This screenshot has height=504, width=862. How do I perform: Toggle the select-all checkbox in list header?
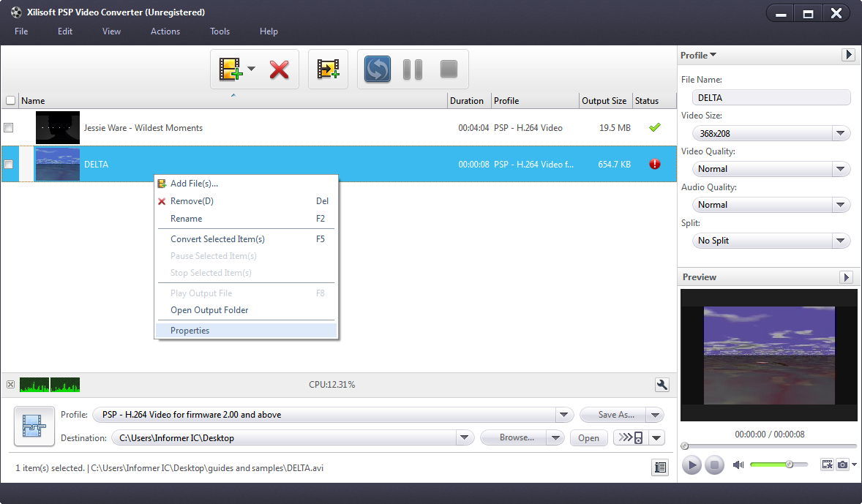[x=11, y=100]
